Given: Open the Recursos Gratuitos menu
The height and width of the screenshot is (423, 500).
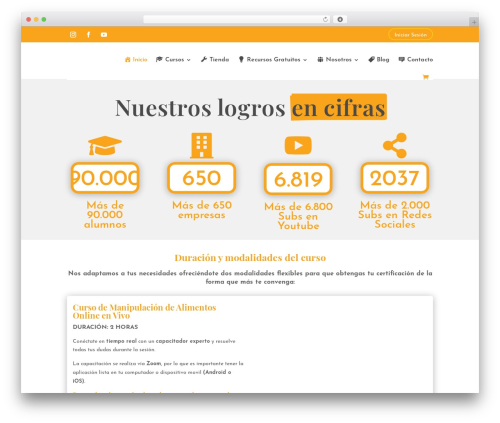Looking at the screenshot, I should coord(273,60).
